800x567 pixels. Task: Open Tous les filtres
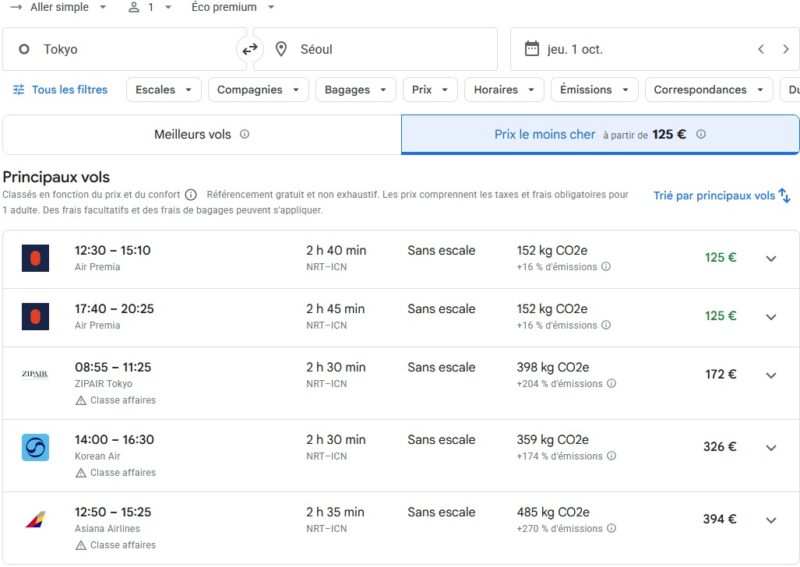60,90
